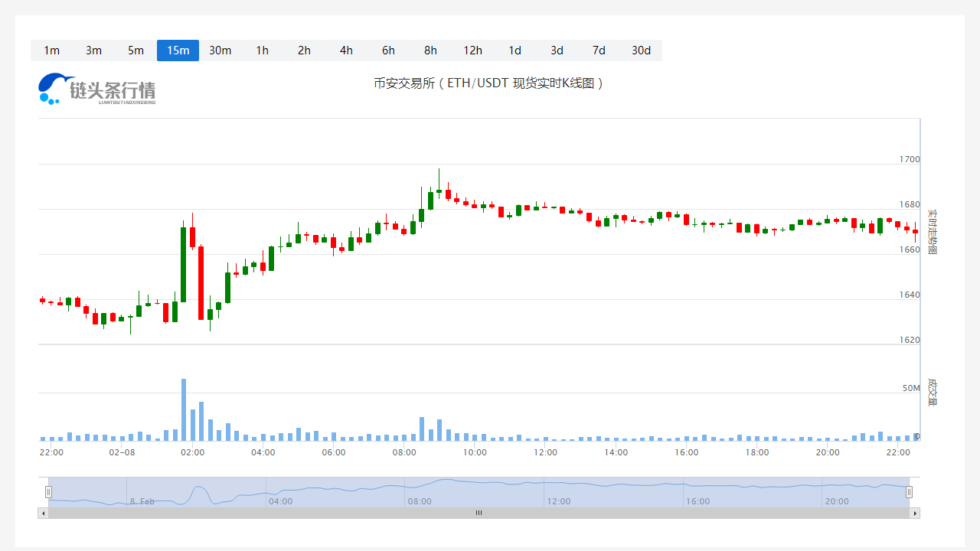Select the active 15m tab

(178, 51)
